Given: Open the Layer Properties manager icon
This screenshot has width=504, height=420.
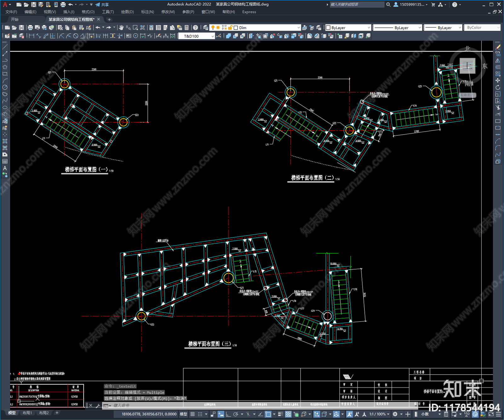Looking at the screenshot, I should tap(206, 28).
